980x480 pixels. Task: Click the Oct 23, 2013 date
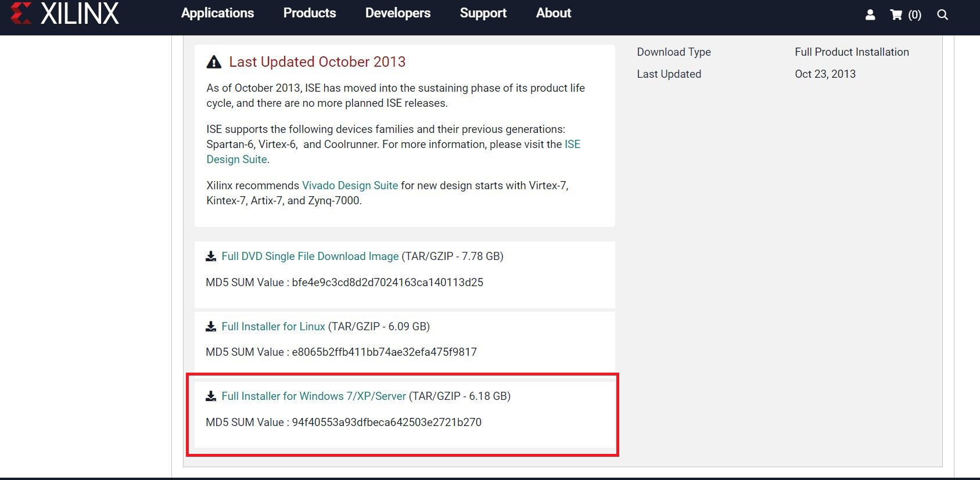(x=825, y=74)
